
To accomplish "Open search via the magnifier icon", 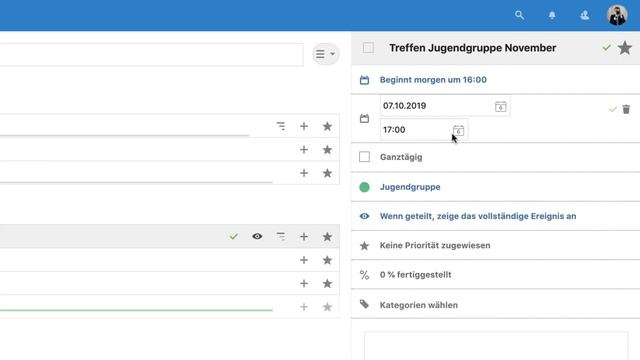I will point(519,15).
